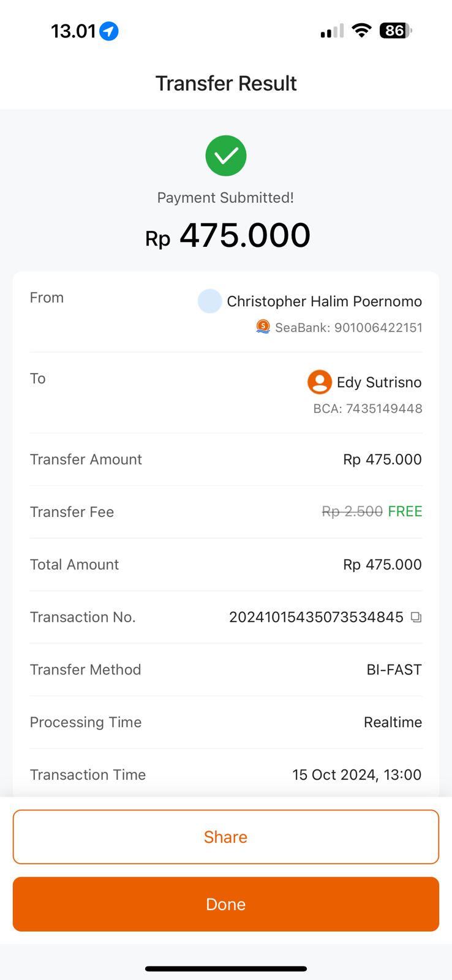Image resolution: width=452 pixels, height=980 pixels.
Task: Tap the large Rp 475.000 amount heading
Action: (228, 236)
